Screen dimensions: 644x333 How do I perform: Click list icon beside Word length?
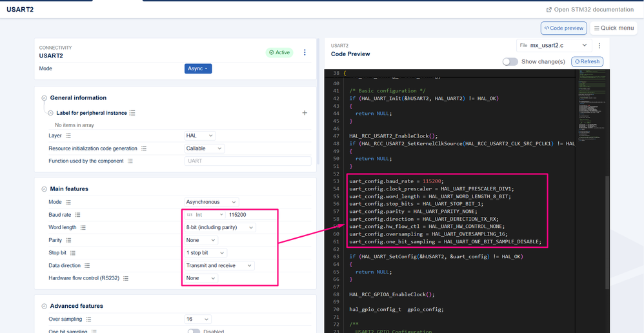tap(83, 227)
